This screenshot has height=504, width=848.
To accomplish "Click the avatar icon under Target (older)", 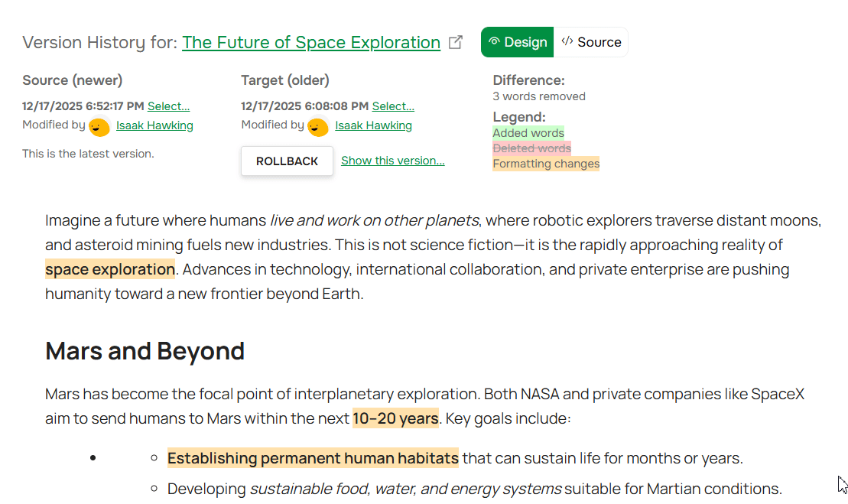I will point(318,127).
